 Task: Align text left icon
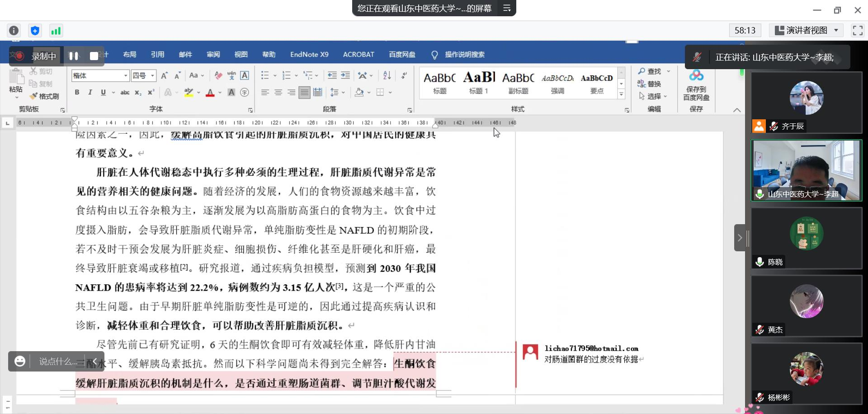(x=265, y=92)
